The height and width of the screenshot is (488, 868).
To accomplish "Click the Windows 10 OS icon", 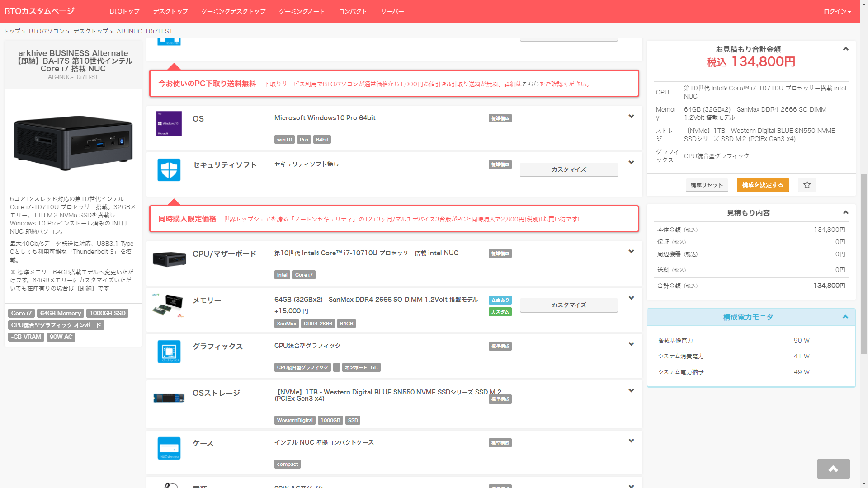I will pyautogui.click(x=169, y=123).
